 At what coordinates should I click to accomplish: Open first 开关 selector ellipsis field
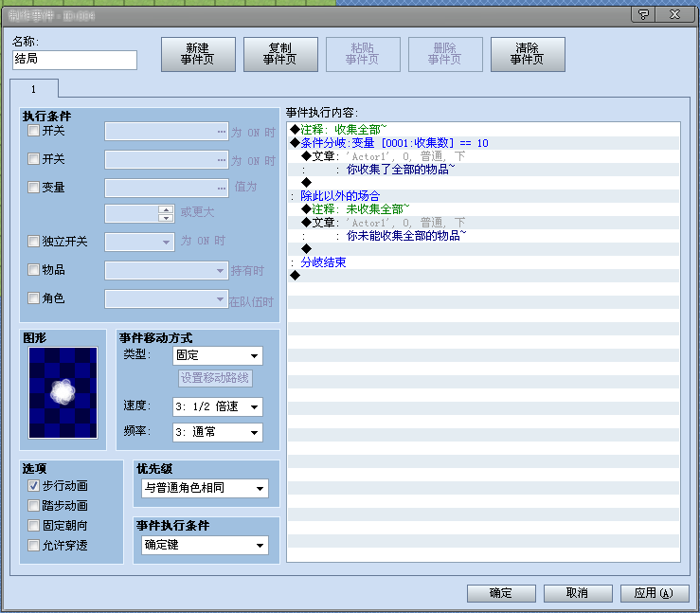[167, 132]
